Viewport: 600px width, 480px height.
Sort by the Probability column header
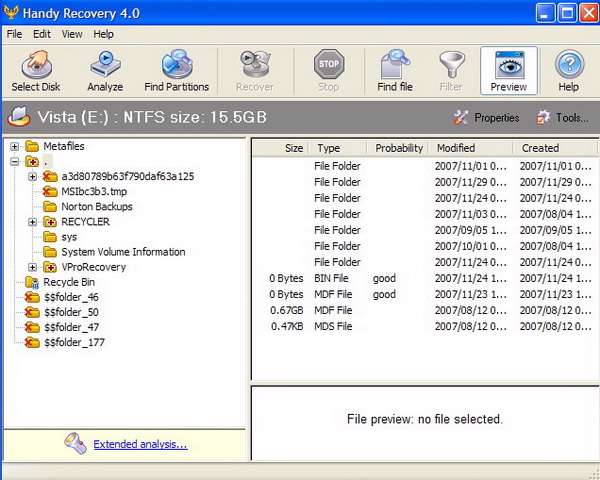398,148
